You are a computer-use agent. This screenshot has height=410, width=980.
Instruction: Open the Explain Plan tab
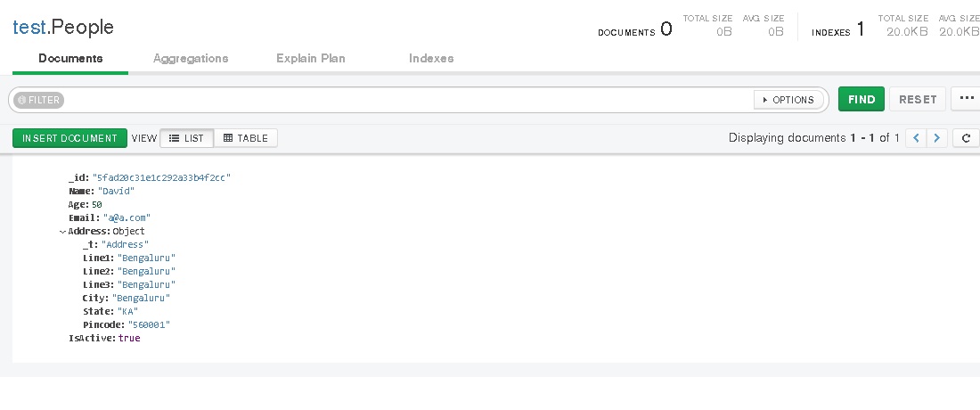(x=311, y=58)
